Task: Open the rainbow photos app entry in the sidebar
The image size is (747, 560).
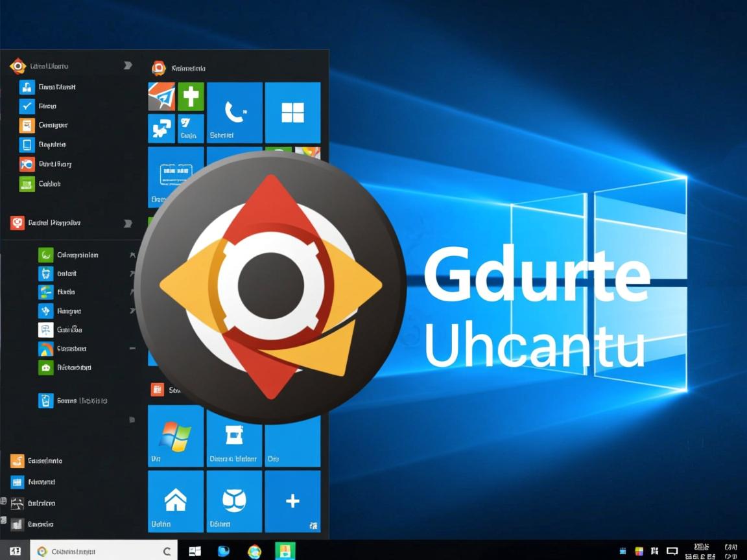Action: (x=47, y=349)
